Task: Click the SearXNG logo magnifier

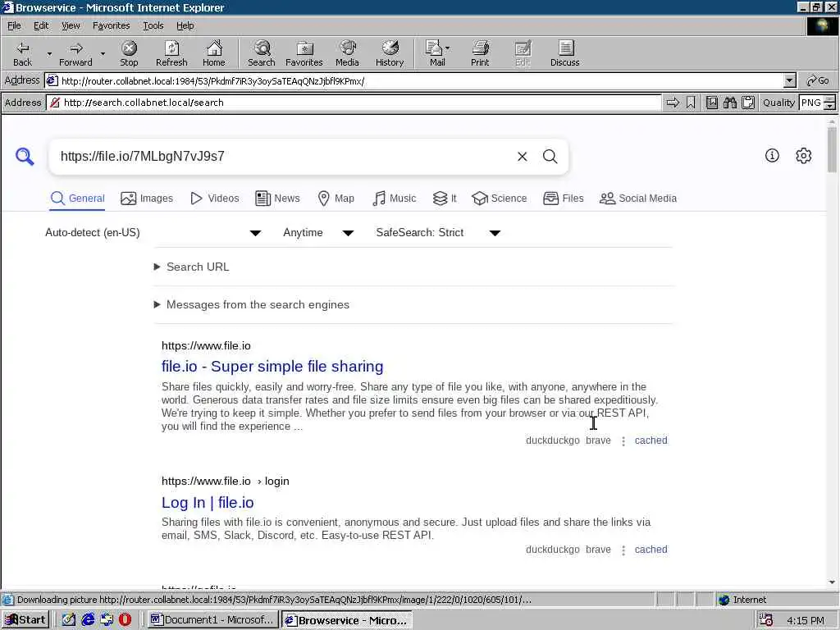Action: coord(25,157)
